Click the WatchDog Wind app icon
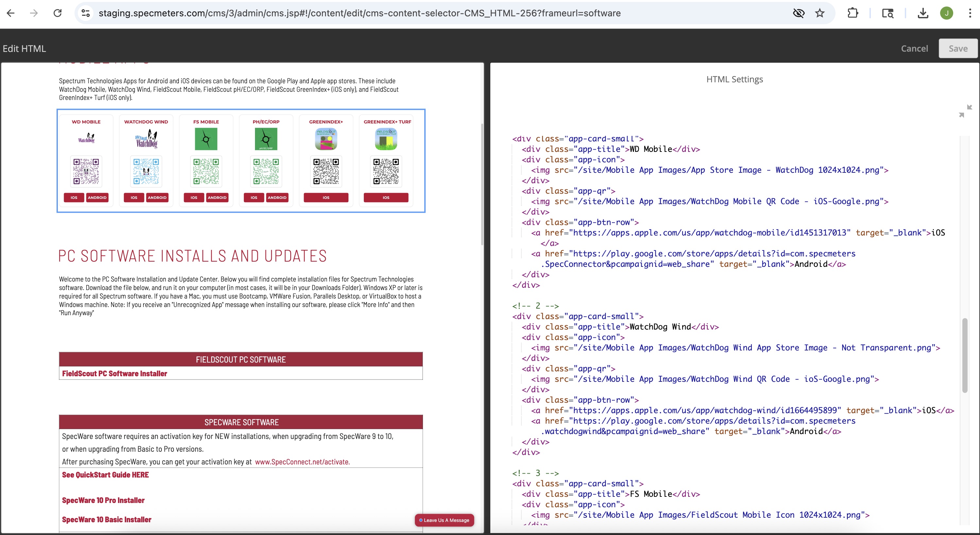 pyautogui.click(x=146, y=139)
